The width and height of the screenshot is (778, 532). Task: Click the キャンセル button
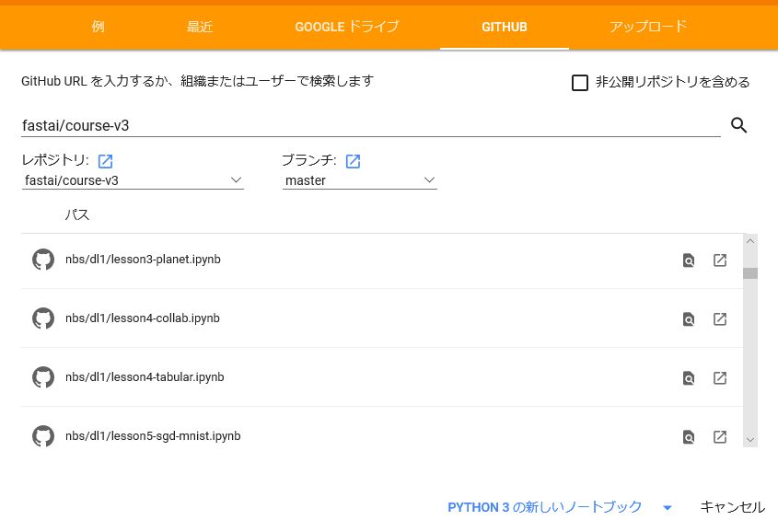(x=732, y=507)
